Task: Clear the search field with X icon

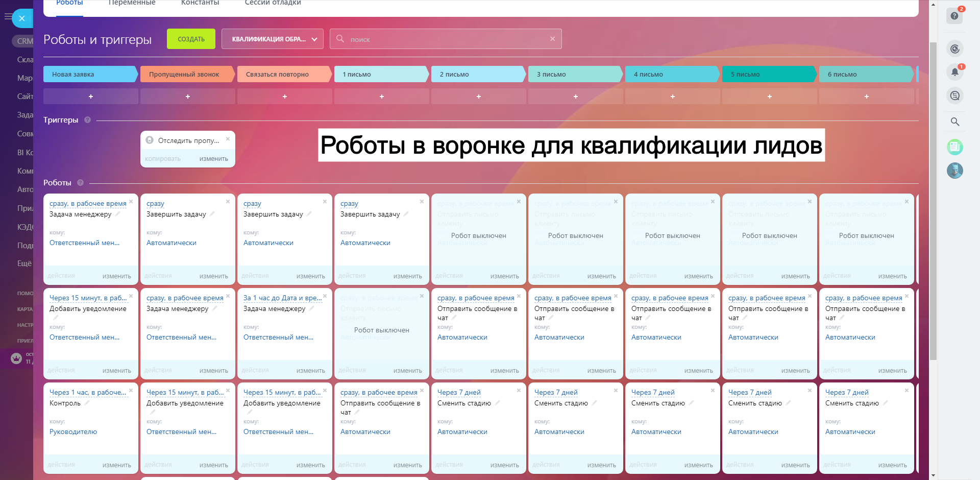Action: (x=552, y=39)
